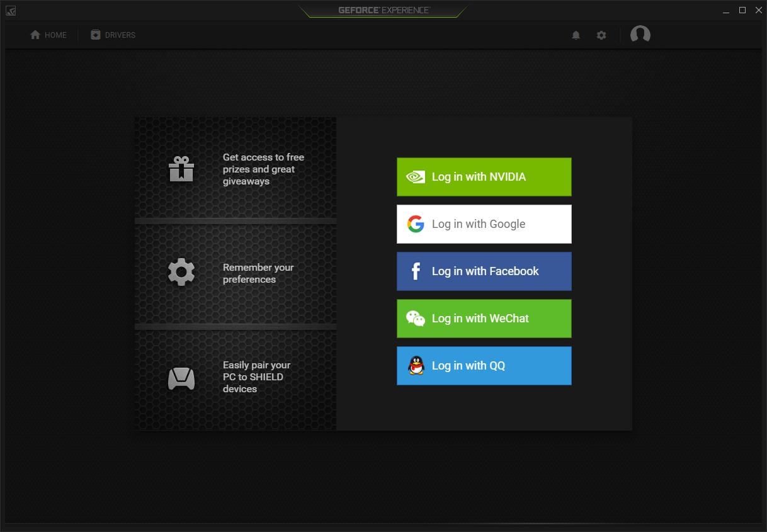
Task: Click the SHIELD controller icon
Action: pos(181,378)
